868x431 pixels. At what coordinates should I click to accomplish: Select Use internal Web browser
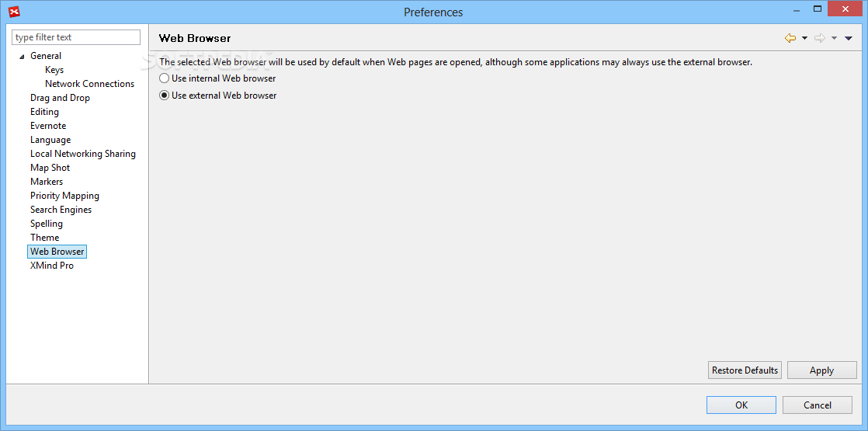click(217, 78)
